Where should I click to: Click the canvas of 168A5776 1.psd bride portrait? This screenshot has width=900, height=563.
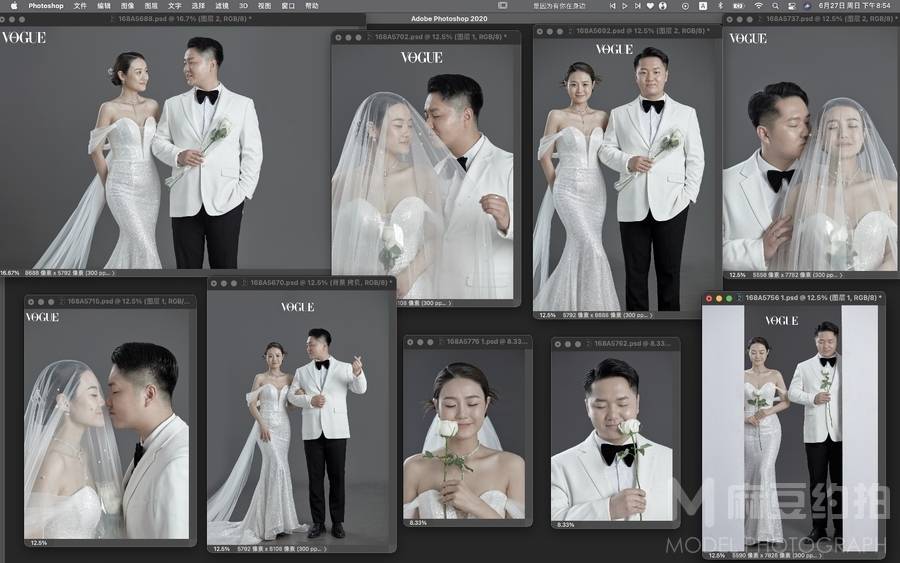pyautogui.click(x=464, y=433)
